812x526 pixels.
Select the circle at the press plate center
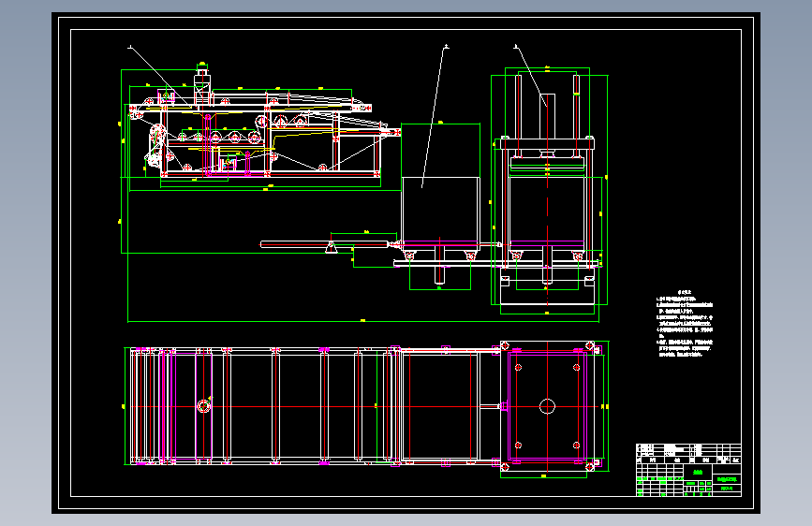pos(547,406)
